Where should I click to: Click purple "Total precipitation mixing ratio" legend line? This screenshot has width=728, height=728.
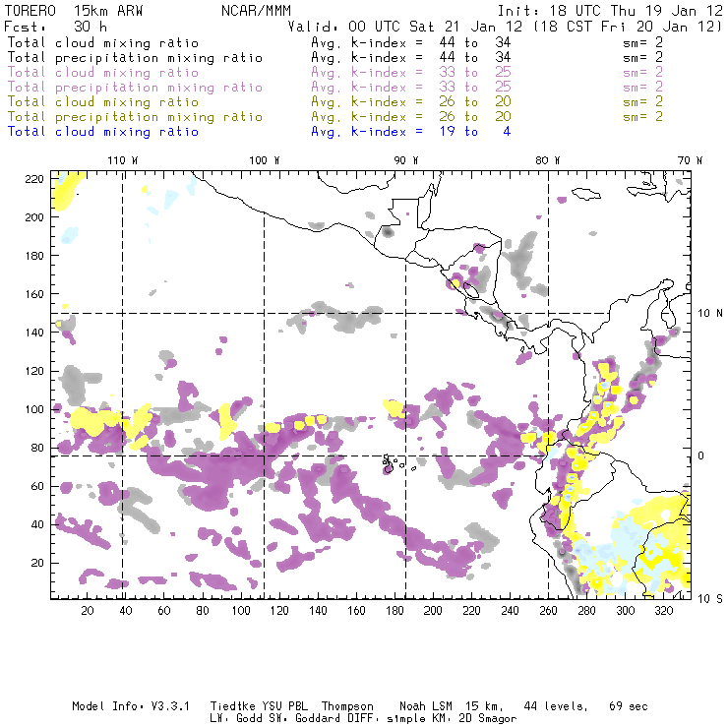135,88
